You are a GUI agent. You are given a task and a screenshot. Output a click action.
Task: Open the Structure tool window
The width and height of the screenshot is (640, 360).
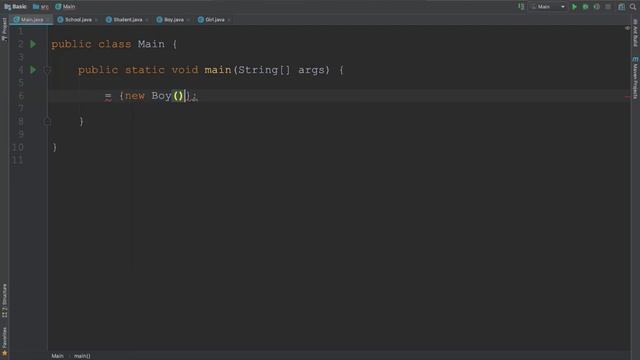click(x=4, y=301)
